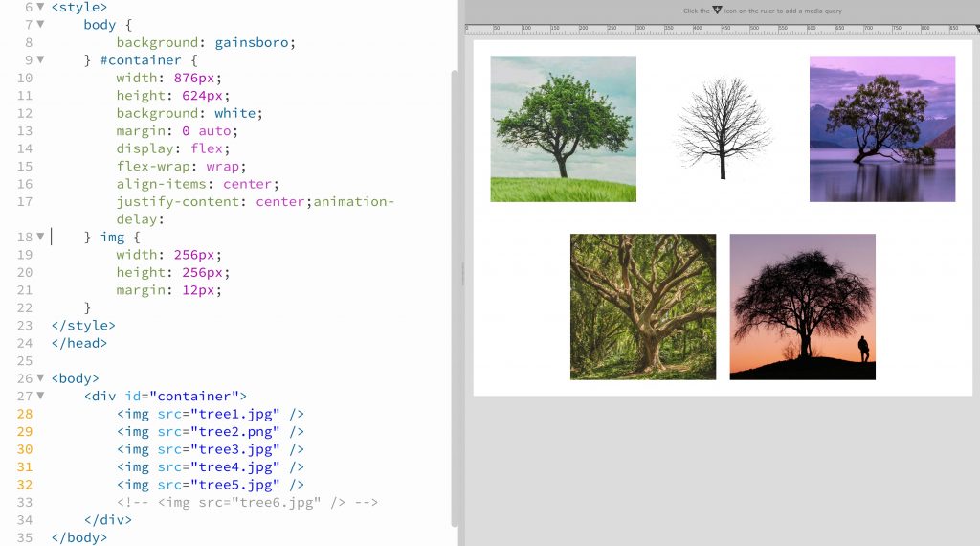Click the bare black tree image

click(x=724, y=129)
